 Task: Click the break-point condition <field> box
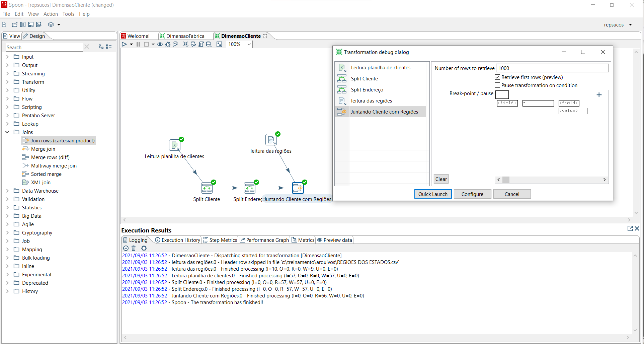(507, 103)
